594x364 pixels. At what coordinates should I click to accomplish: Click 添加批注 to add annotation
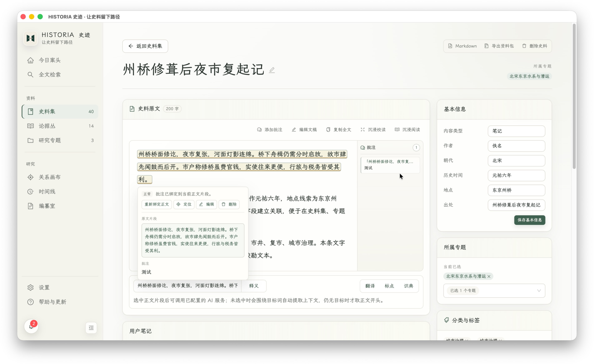(x=270, y=130)
